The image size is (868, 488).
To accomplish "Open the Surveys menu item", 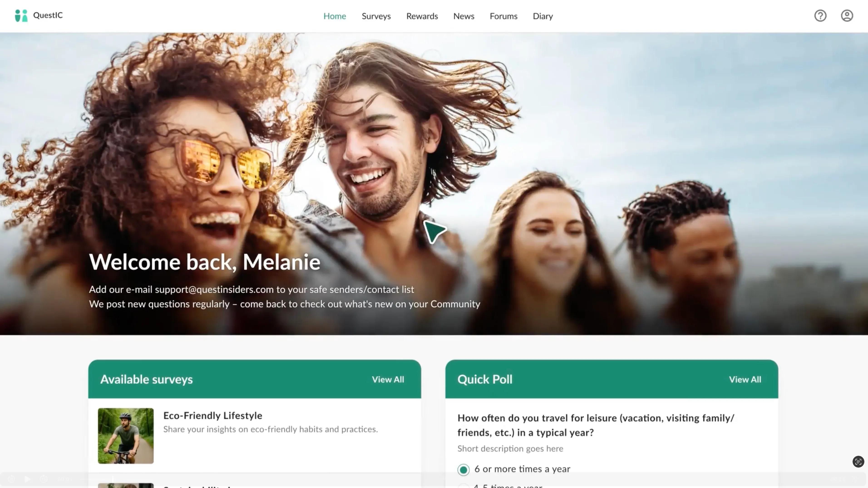I will [x=376, y=16].
